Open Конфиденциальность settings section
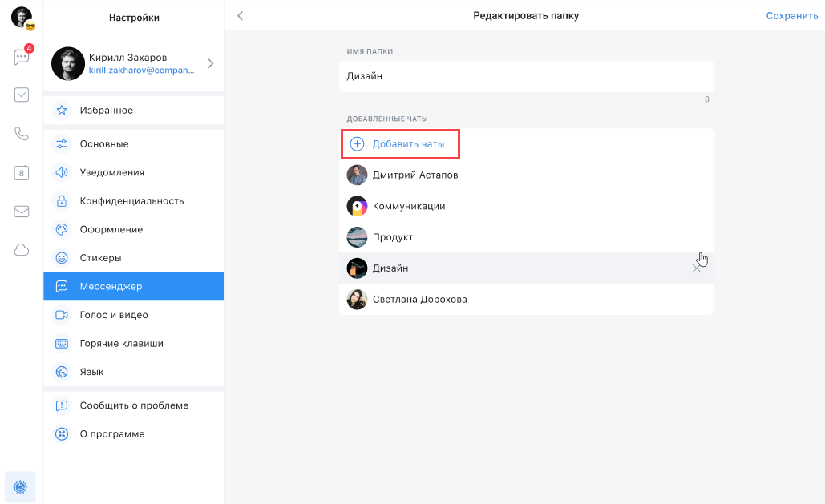 click(x=134, y=201)
